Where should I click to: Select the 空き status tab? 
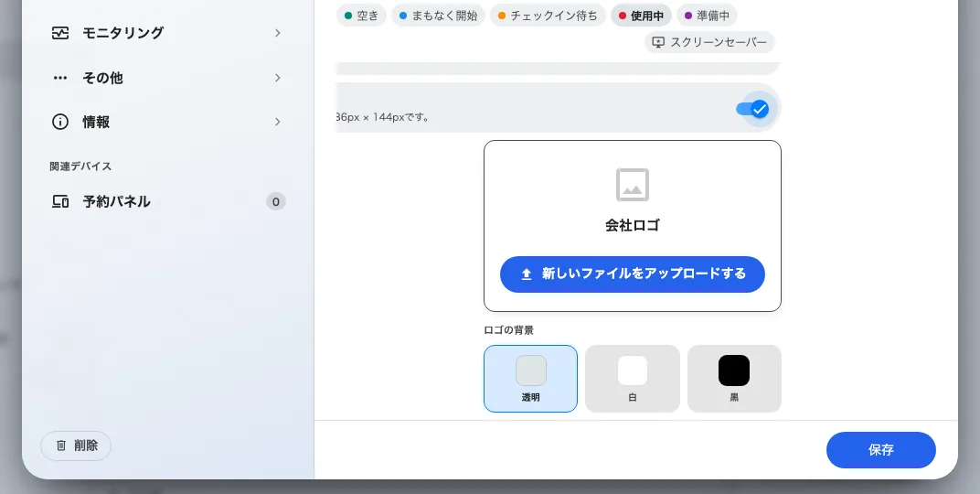[x=361, y=16]
